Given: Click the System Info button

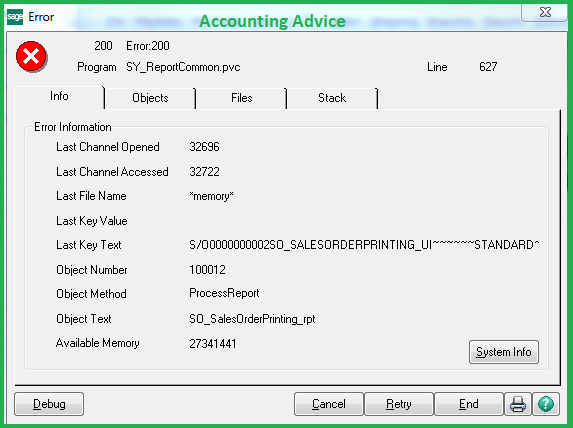Looking at the screenshot, I should [504, 352].
